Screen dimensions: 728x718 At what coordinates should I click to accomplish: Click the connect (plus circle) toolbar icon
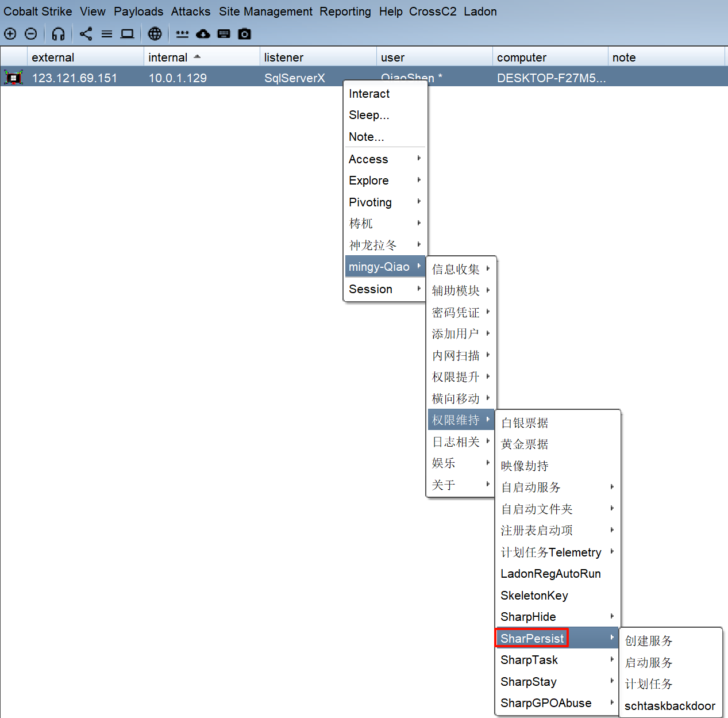click(10, 34)
